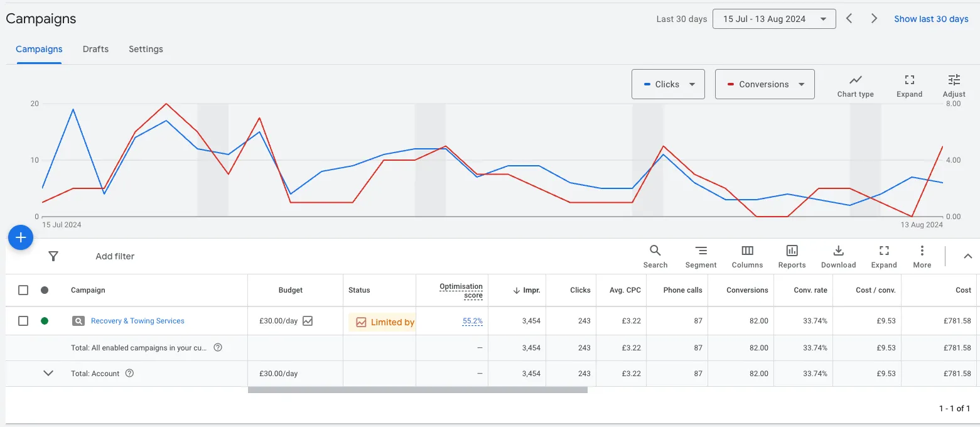Tick the select-all checkbox in table header
The width and height of the screenshot is (980, 427).
[23, 290]
